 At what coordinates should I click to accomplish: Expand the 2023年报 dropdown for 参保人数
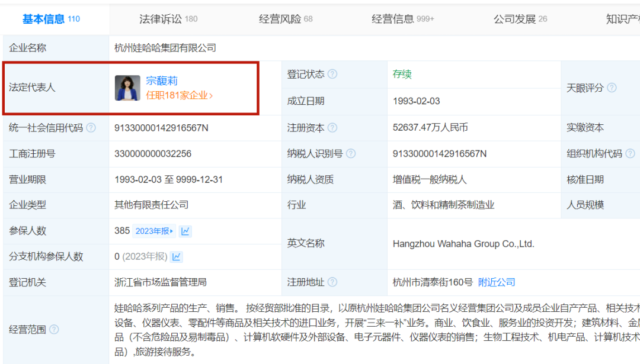(155, 231)
